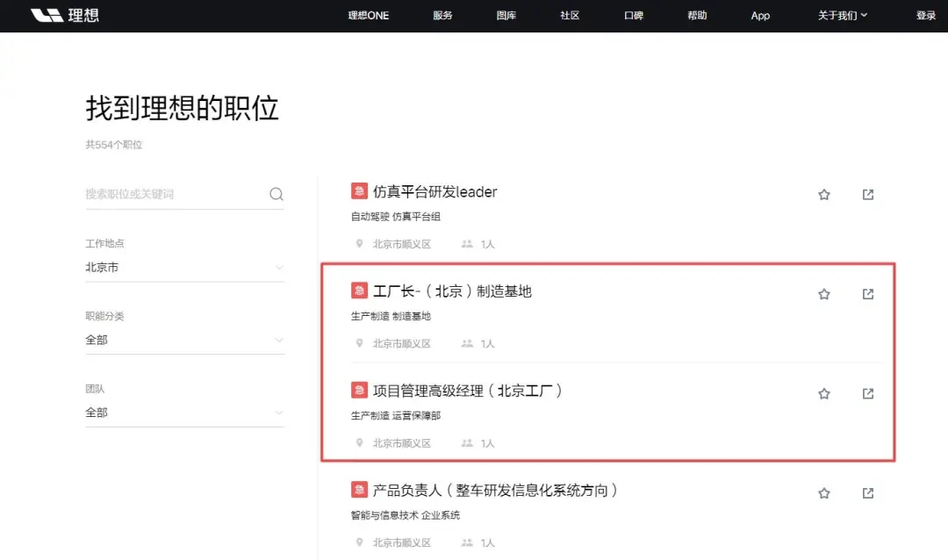This screenshot has height=560, width=948.
Task: Click the 智能与信息技术 企业系统 text
Action: pos(405,515)
